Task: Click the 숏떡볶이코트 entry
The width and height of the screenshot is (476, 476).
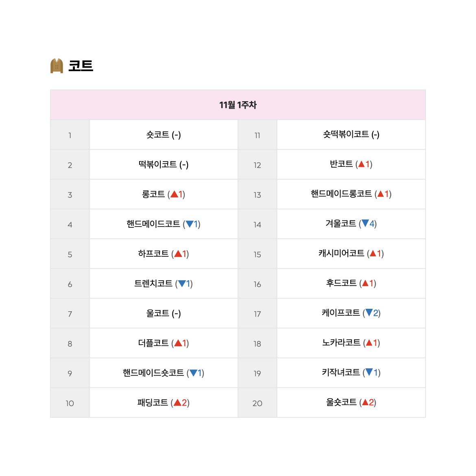Action: (x=351, y=134)
